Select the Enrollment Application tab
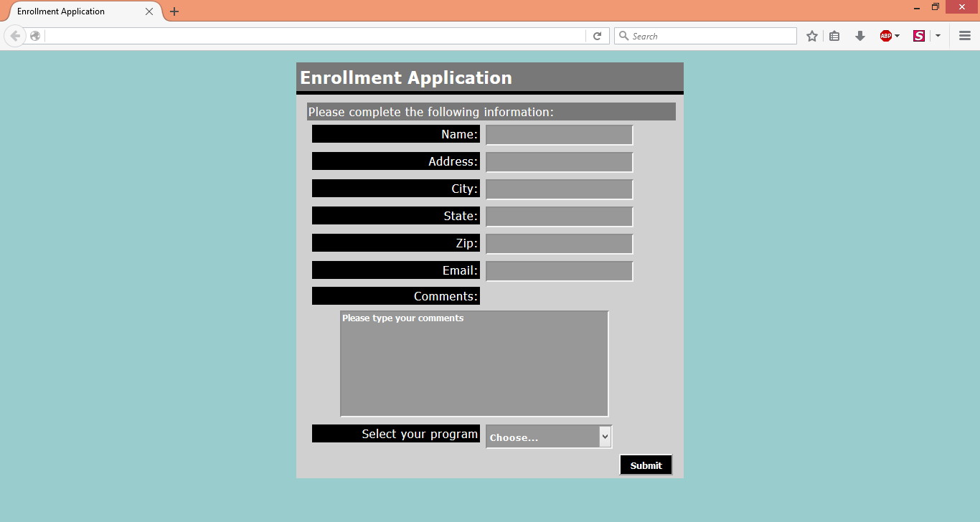980x522 pixels. [72, 11]
